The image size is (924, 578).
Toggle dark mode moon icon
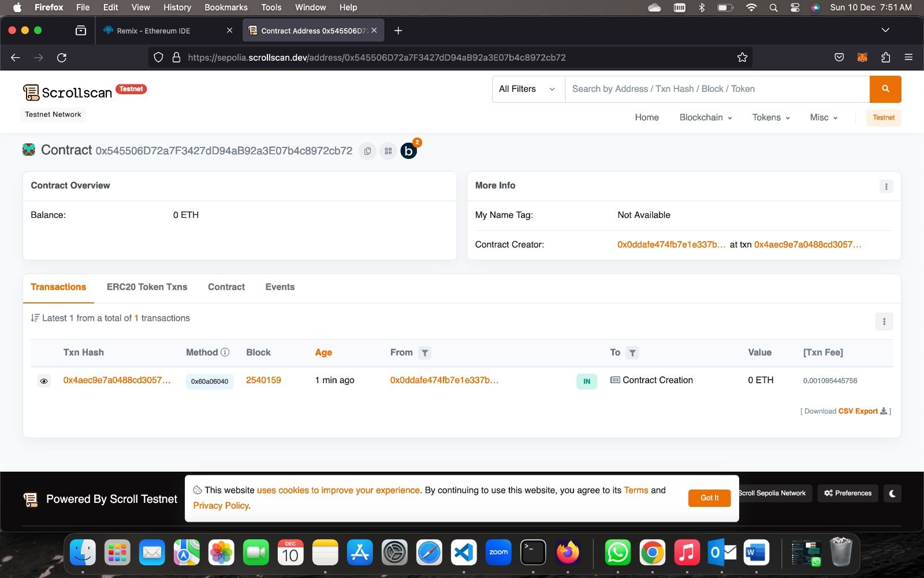(892, 493)
